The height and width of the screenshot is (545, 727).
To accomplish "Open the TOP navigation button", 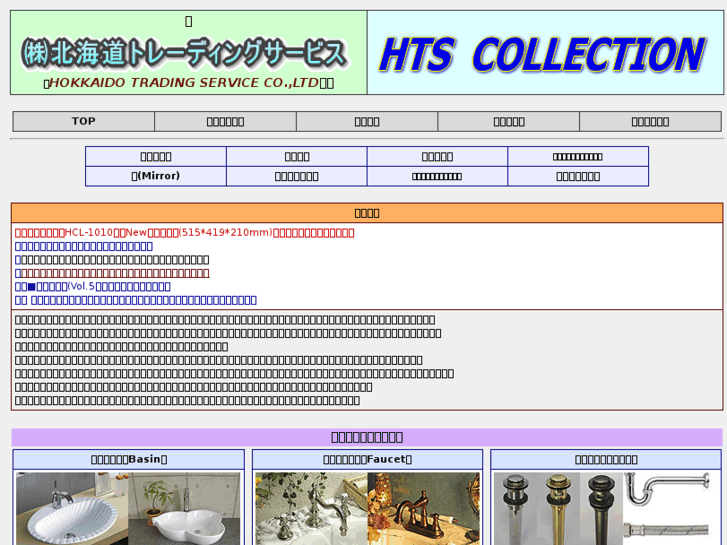I will [x=83, y=122].
